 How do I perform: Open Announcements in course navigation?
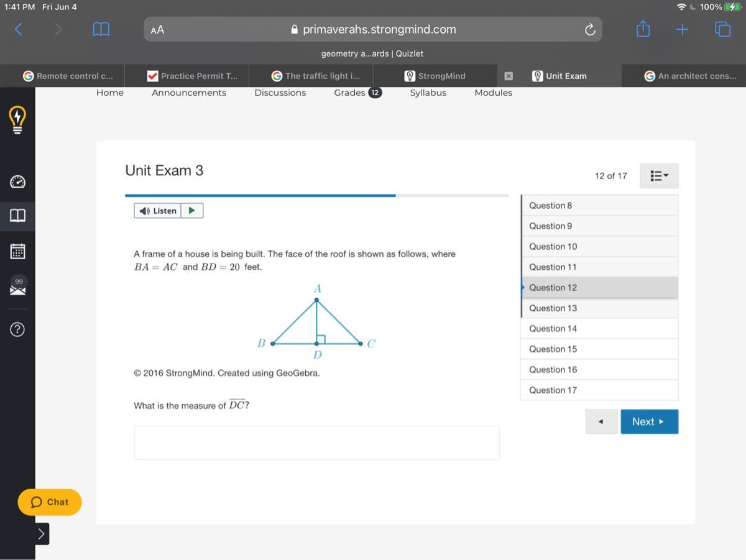click(x=189, y=93)
